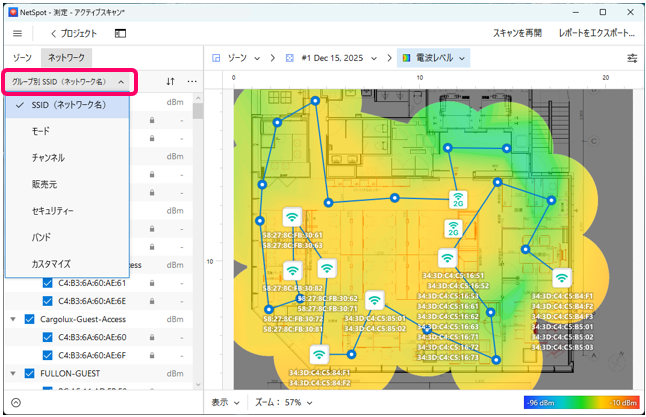The image size is (646, 417).
Task: Go back to プロジェクト
Action: (71, 33)
